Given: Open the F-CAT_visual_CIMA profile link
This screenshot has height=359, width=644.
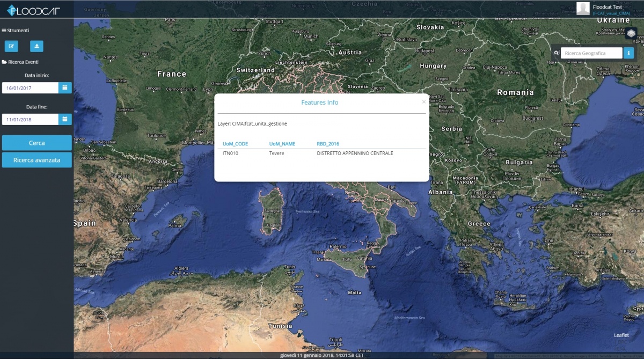Looking at the screenshot, I should tap(611, 13).
